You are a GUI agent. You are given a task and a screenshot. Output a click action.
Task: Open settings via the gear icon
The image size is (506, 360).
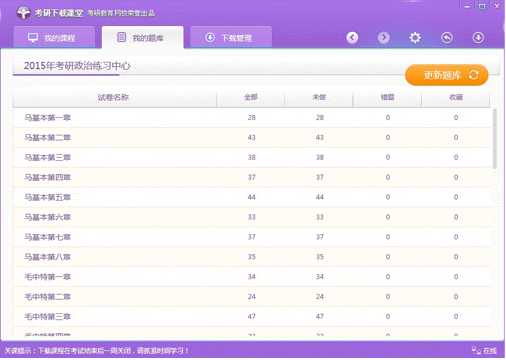click(415, 38)
